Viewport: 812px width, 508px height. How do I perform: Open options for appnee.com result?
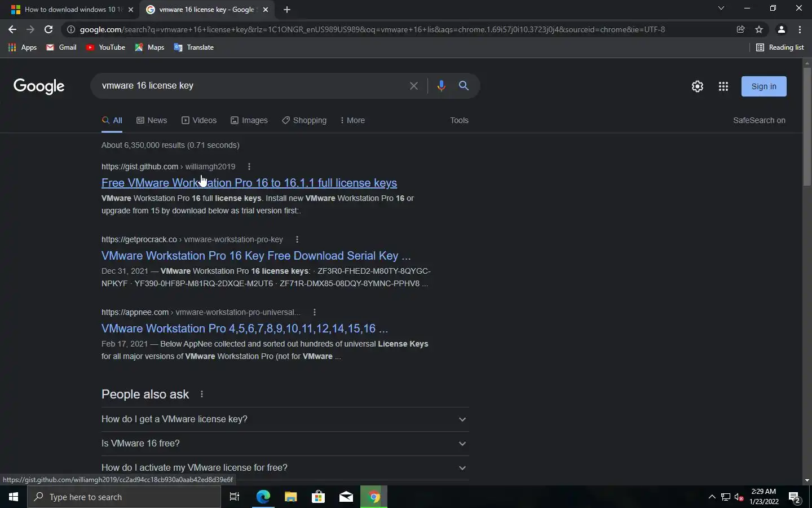click(x=314, y=312)
